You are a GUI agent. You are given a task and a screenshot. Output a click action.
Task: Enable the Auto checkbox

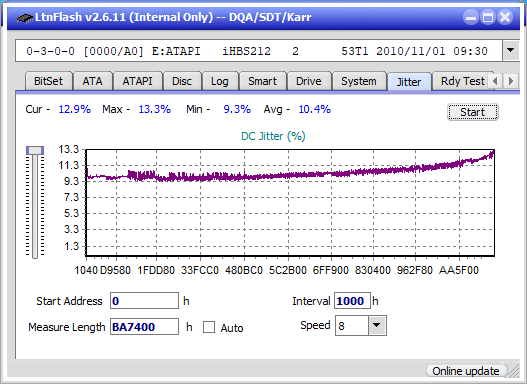click(x=209, y=327)
